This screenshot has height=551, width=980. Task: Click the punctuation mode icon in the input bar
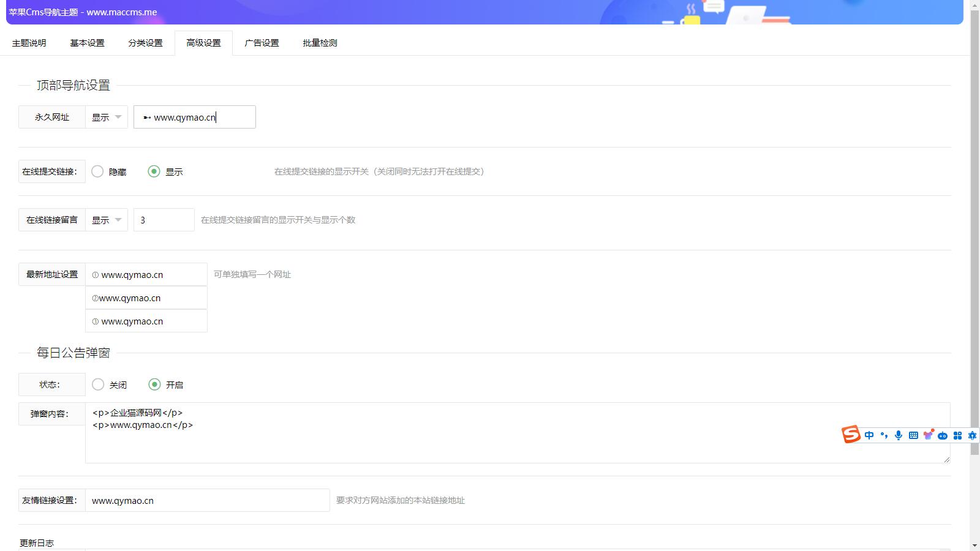click(x=884, y=435)
